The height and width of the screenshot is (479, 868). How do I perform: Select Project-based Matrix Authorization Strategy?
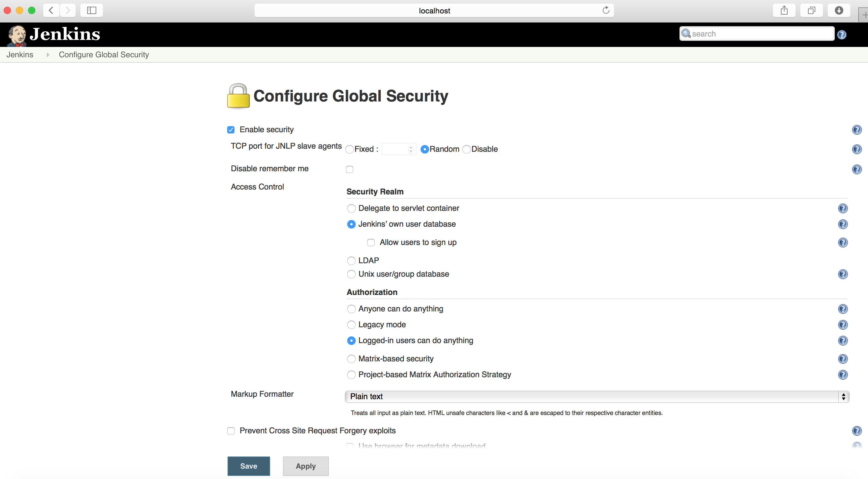351,374
